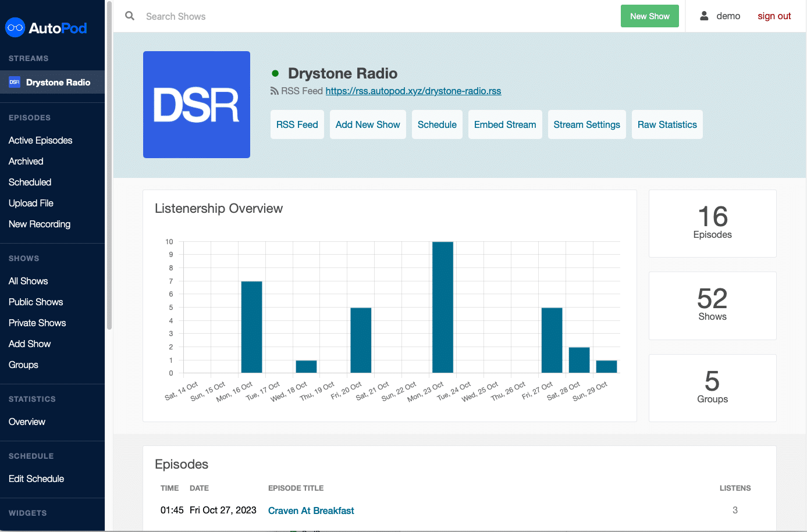Click the Add New Show button
The width and height of the screenshot is (807, 532).
click(368, 124)
